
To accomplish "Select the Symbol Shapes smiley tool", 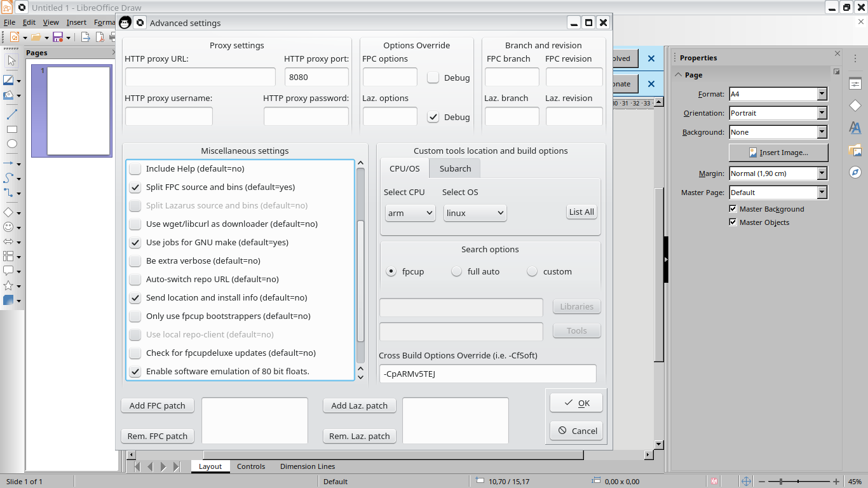I will point(8,227).
